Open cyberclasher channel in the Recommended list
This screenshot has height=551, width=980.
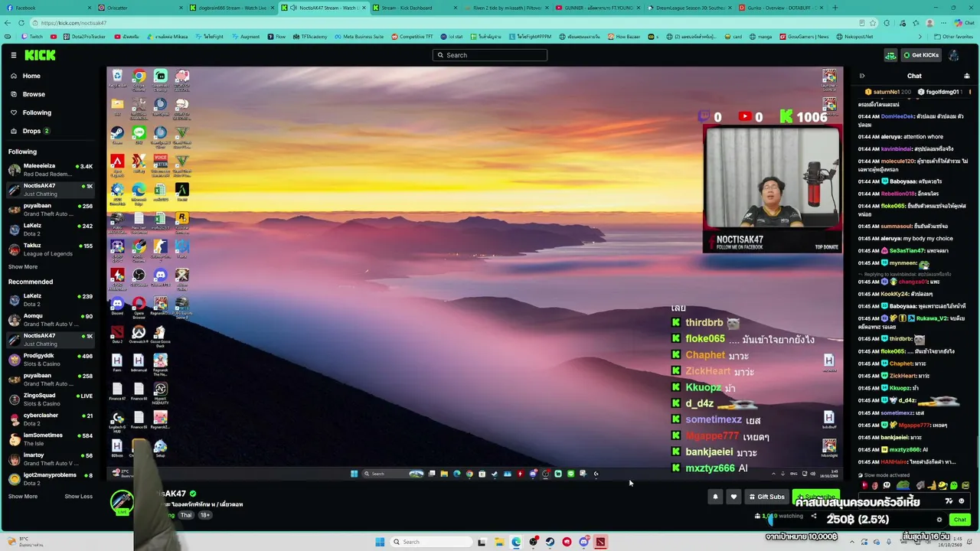tap(51, 419)
